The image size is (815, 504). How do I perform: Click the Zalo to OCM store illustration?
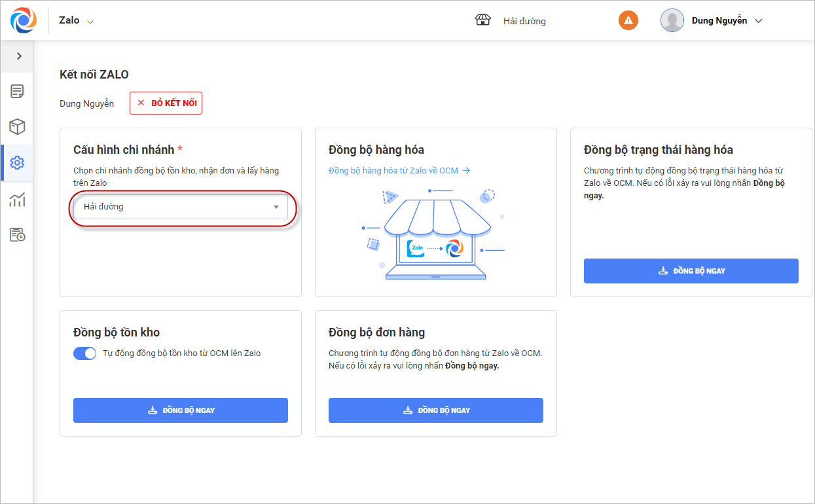tap(436, 236)
